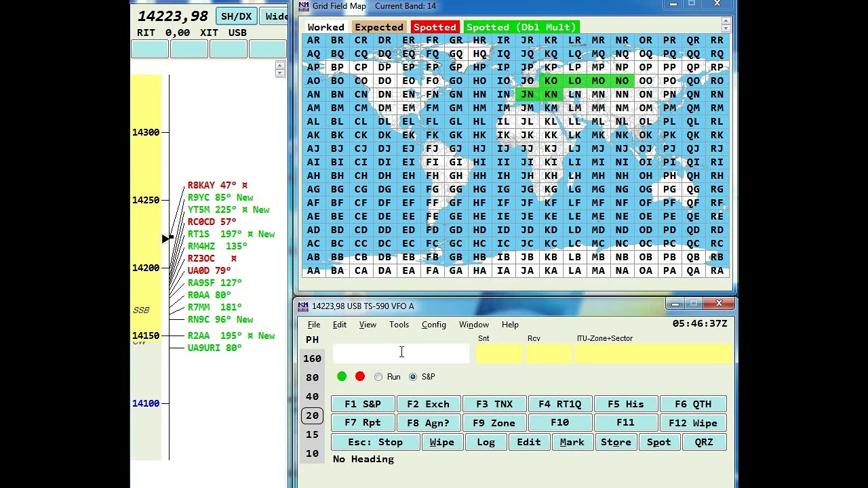This screenshot has width=868, height=488.
Task: Select the 80 band label
Action: pos(312,378)
